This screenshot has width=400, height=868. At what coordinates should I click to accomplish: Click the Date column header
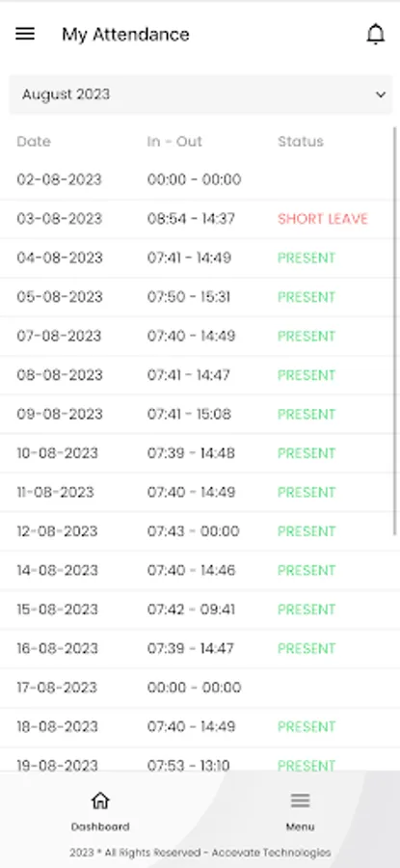pos(34,142)
